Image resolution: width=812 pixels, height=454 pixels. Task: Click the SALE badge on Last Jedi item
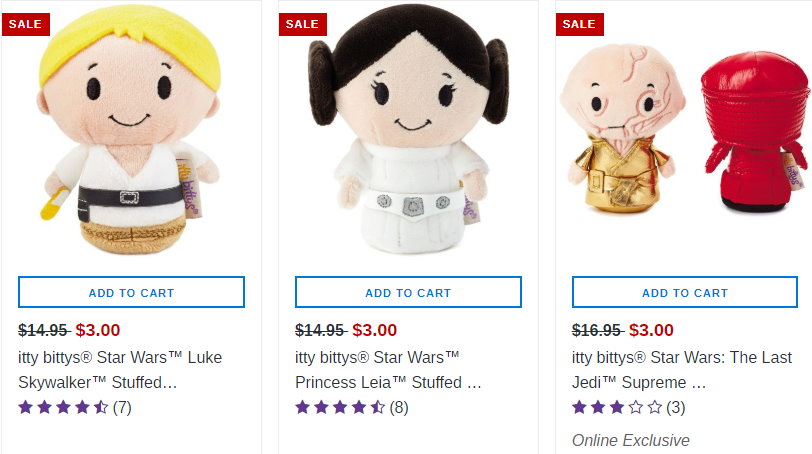pyautogui.click(x=579, y=24)
